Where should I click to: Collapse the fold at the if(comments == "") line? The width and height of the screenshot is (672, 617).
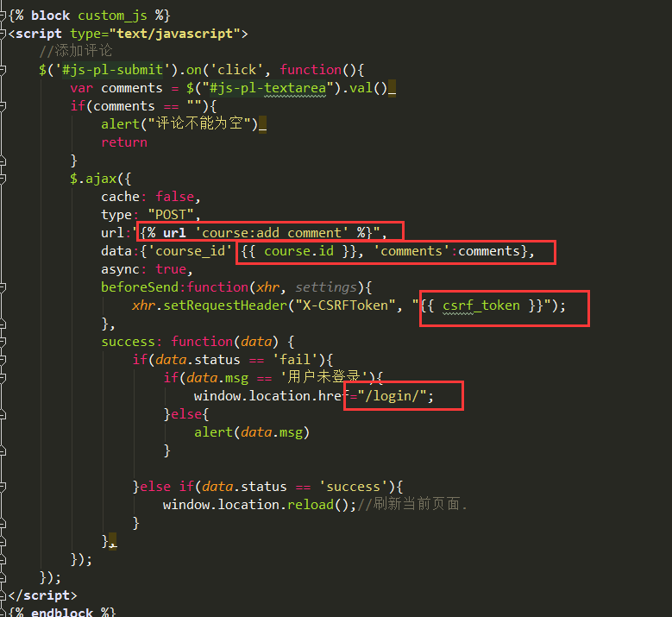coord(2,106)
